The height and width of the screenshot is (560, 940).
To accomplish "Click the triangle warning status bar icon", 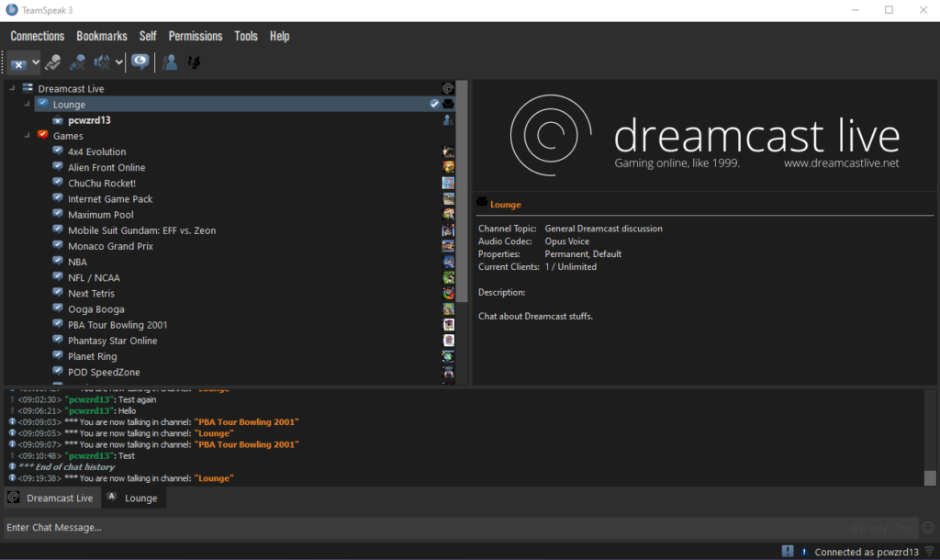I will pos(804,552).
